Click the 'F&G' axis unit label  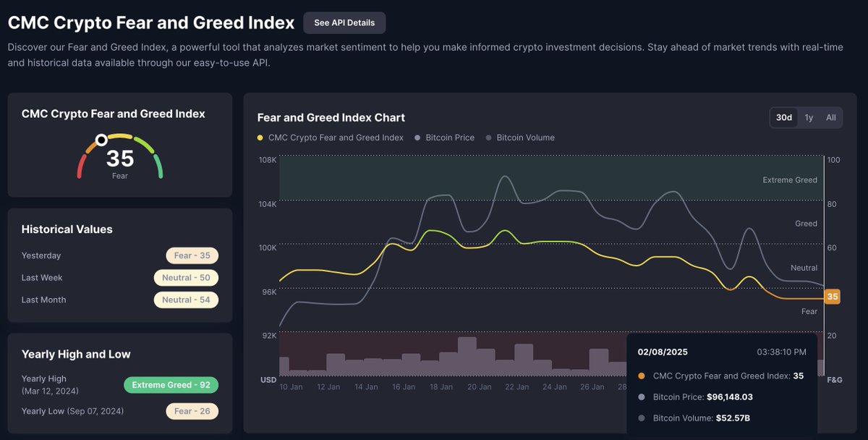[x=835, y=379]
